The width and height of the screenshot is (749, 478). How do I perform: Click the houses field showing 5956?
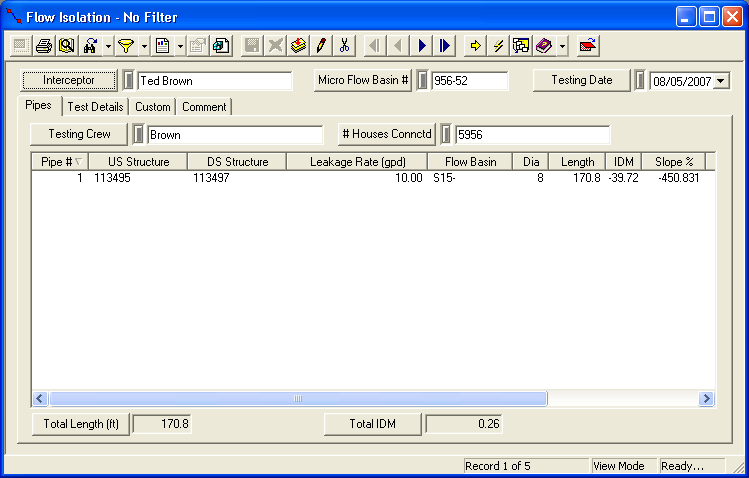(x=533, y=135)
